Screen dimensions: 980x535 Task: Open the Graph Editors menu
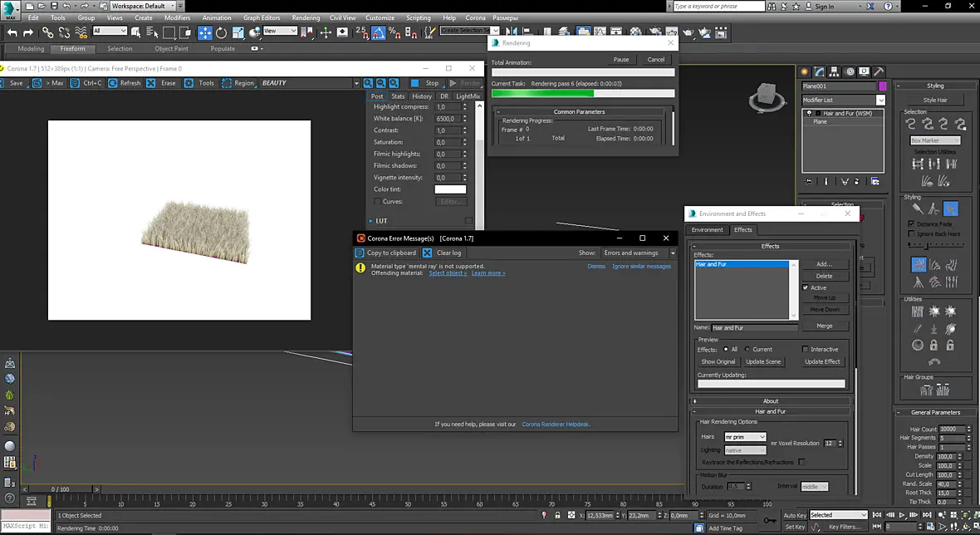coord(262,17)
